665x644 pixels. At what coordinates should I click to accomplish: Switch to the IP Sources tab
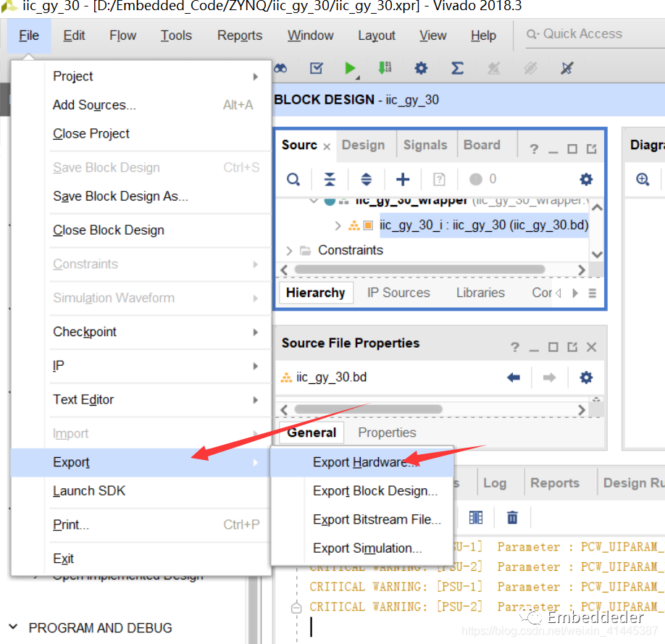tap(398, 293)
